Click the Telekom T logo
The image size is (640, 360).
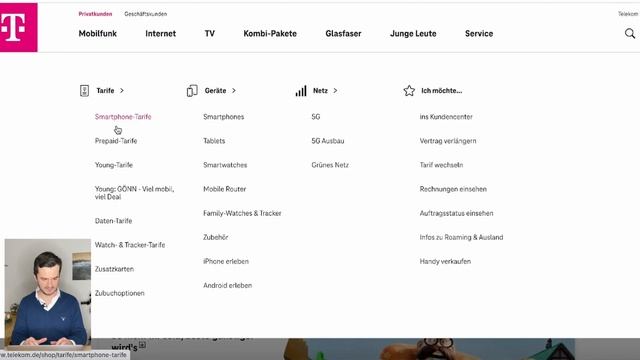pos(18,27)
